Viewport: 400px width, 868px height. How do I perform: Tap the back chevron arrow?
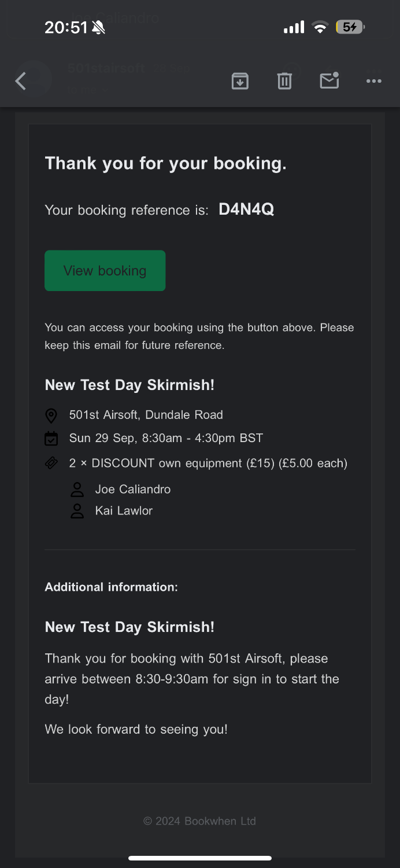(21, 81)
